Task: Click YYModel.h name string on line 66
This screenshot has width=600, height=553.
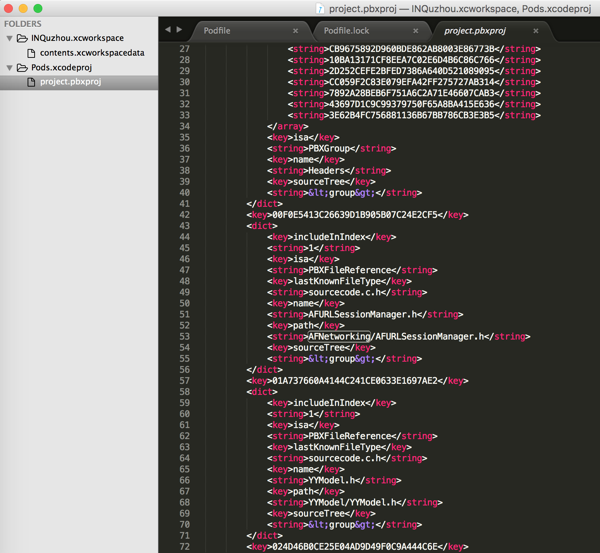Action: [332, 480]
